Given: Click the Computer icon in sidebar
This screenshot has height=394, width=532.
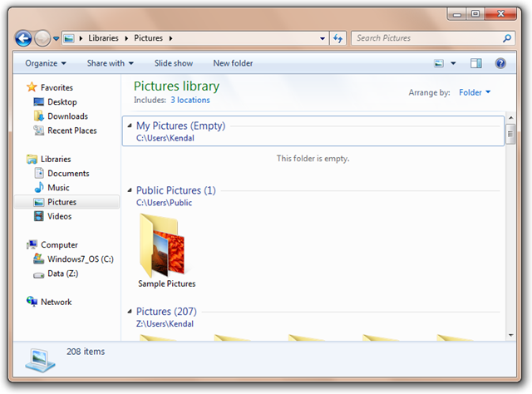Looking at the screenshot, I should click(32, 244).
